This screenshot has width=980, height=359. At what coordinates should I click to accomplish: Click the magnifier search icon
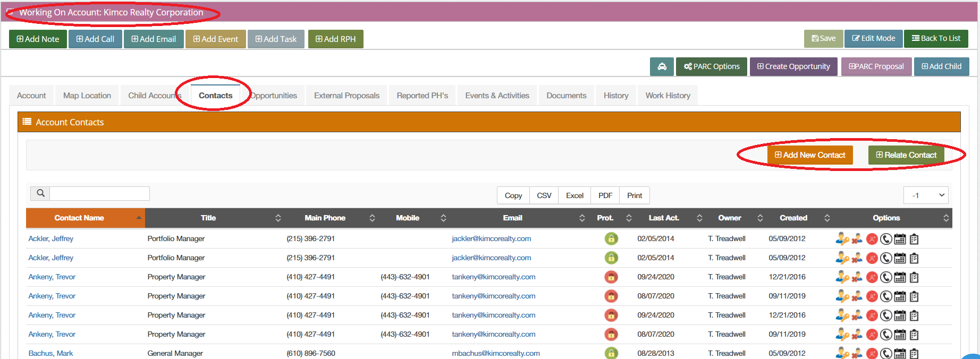(40, 193)
